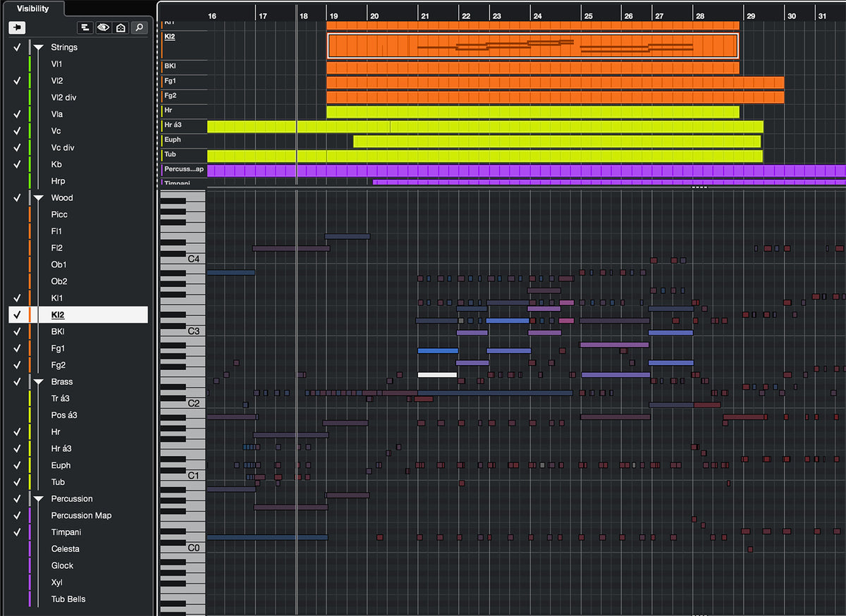Switch to the Visibility tab
Screen dimensions: 846x616
(x=33, y=8)
